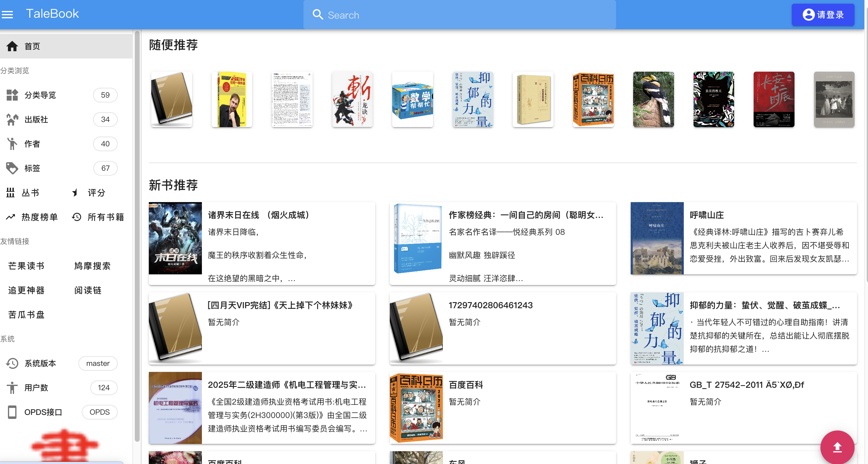Click the OPDS接口 device icon
The image size is (868, 464).
click(x=12, y=412)
